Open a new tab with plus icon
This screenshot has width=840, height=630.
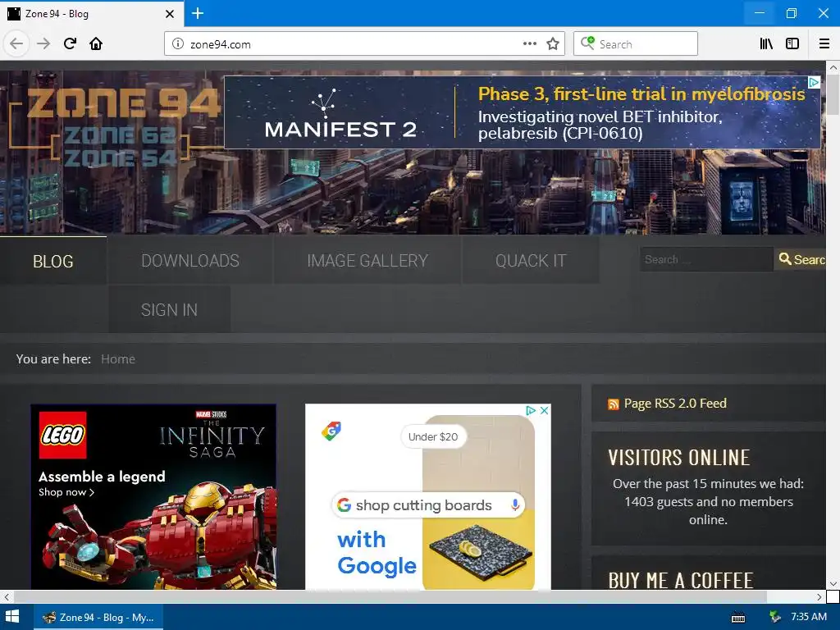coord(198,13)
